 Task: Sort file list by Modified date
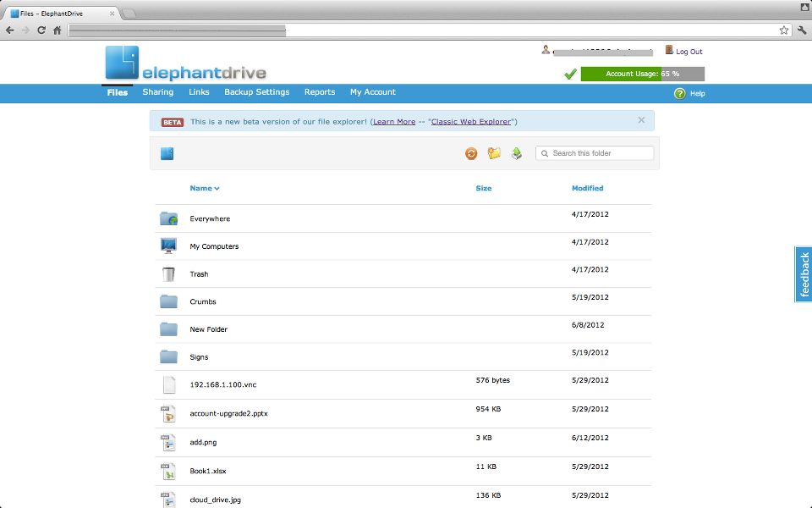(587, 188)
